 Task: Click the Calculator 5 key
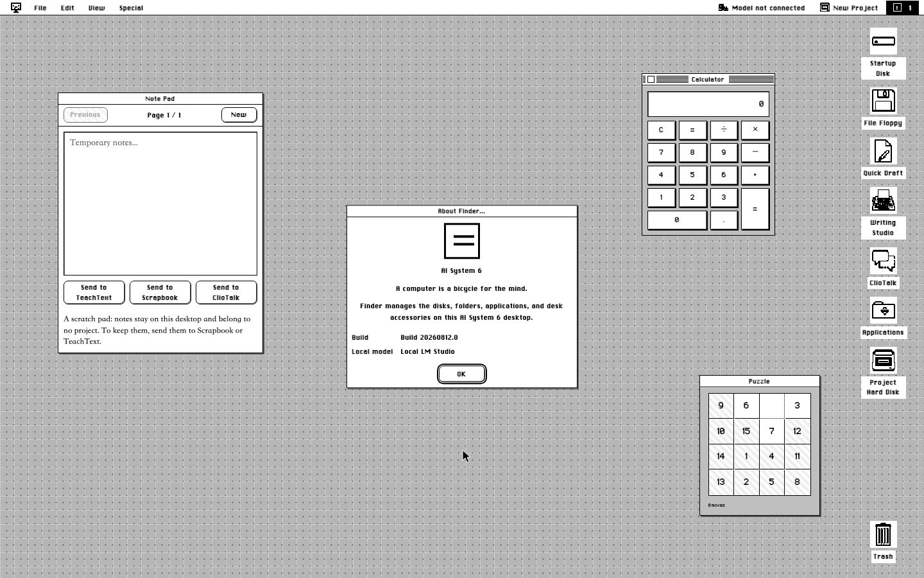coord(692,175)
